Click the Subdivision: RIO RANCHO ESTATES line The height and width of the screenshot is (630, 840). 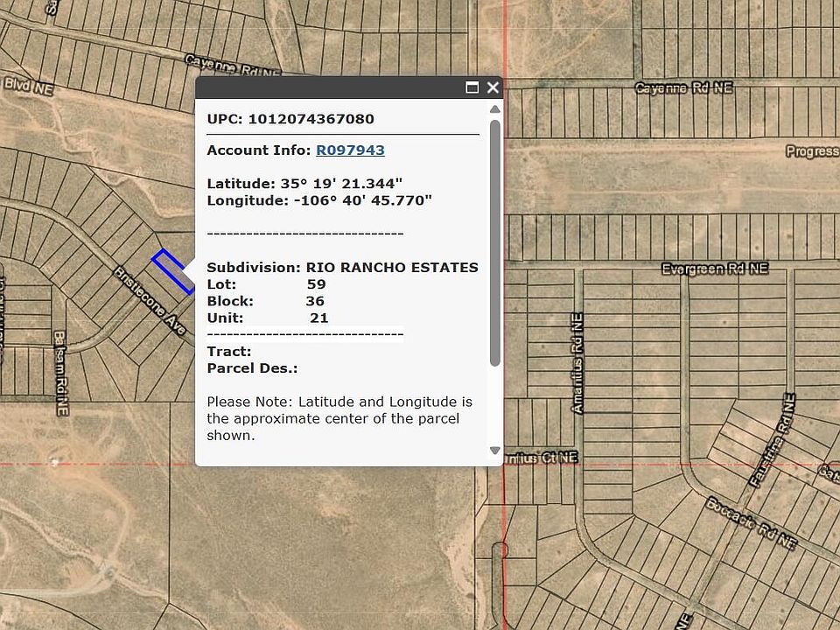coord(342,268)
